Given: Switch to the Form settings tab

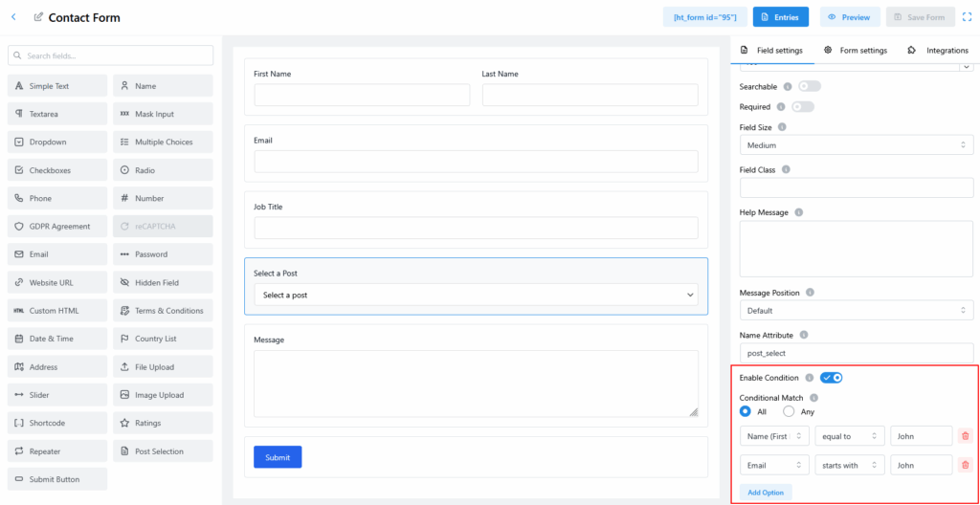Looking at the screenshot, I should coord(856,50).
